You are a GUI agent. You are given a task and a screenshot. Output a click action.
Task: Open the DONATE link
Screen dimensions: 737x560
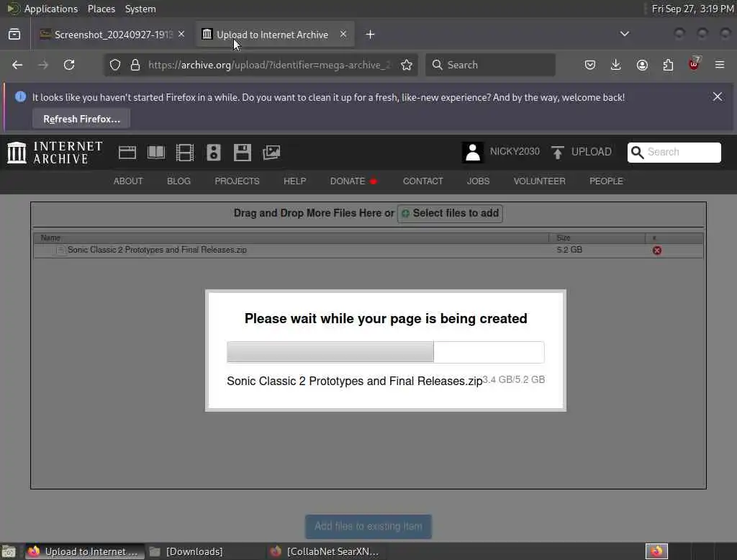(x=348, y=181)
